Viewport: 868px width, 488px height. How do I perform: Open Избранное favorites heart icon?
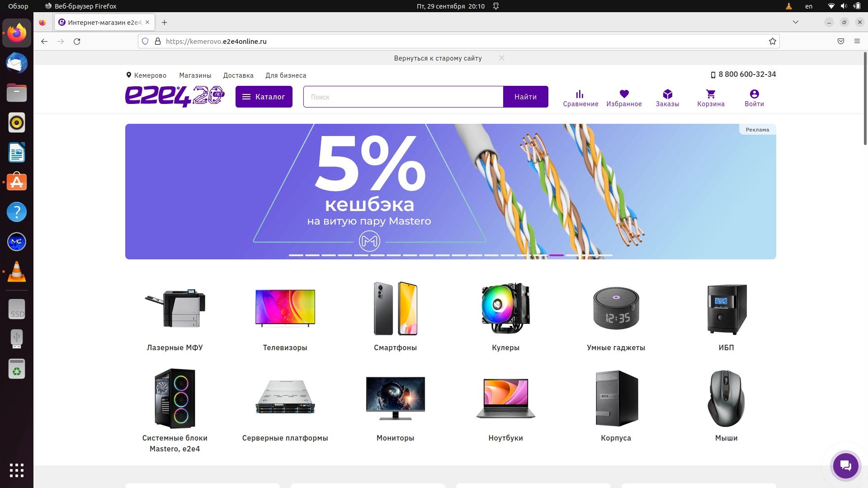click(x=624, y=98)
